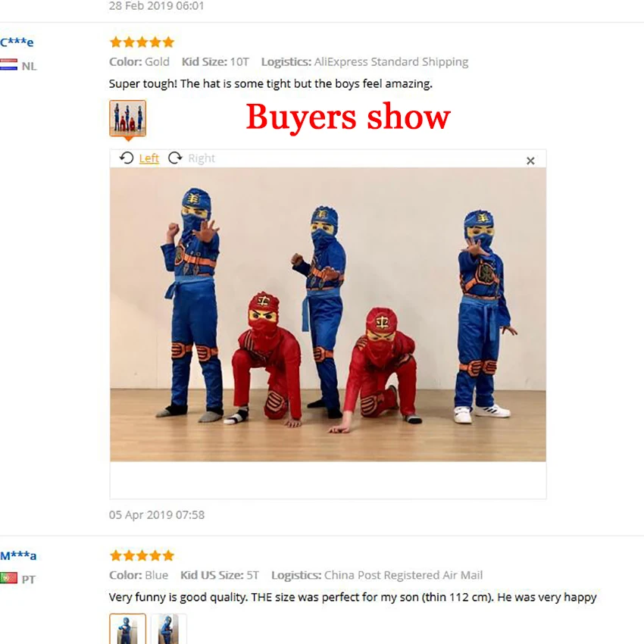The width and height of the screenshot is (644, 644).
Task: Click reviewer name C***e
Action: (x=17, y=42)
